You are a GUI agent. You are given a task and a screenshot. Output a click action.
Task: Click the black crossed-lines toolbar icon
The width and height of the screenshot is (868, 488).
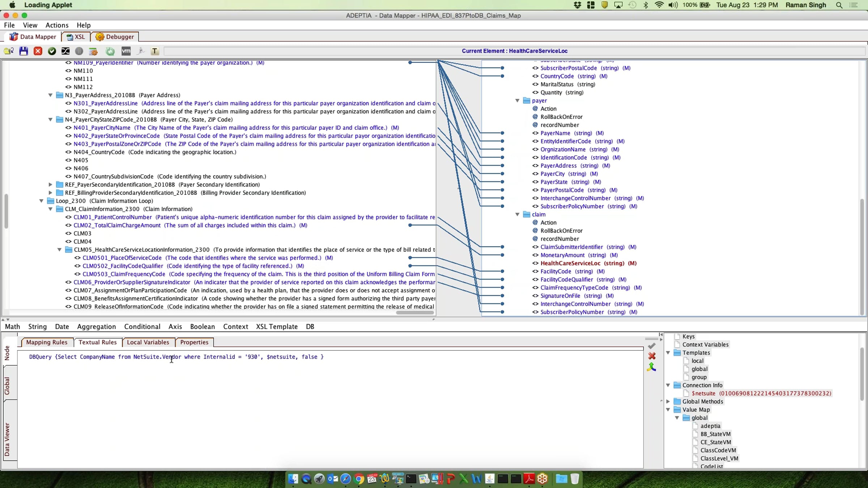[65, 51]
